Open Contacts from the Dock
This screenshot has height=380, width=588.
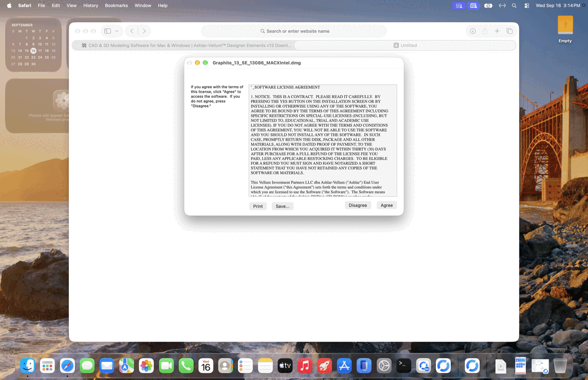point(226,366)
